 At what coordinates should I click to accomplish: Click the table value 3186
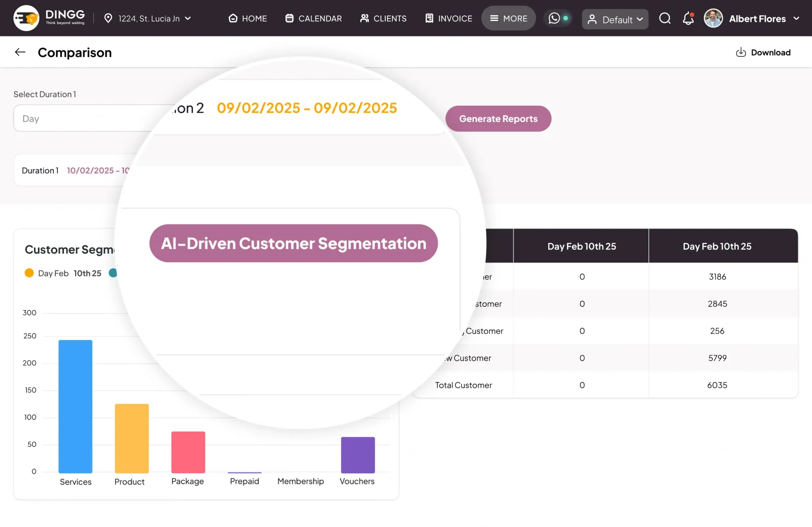(x=717, y=277)
